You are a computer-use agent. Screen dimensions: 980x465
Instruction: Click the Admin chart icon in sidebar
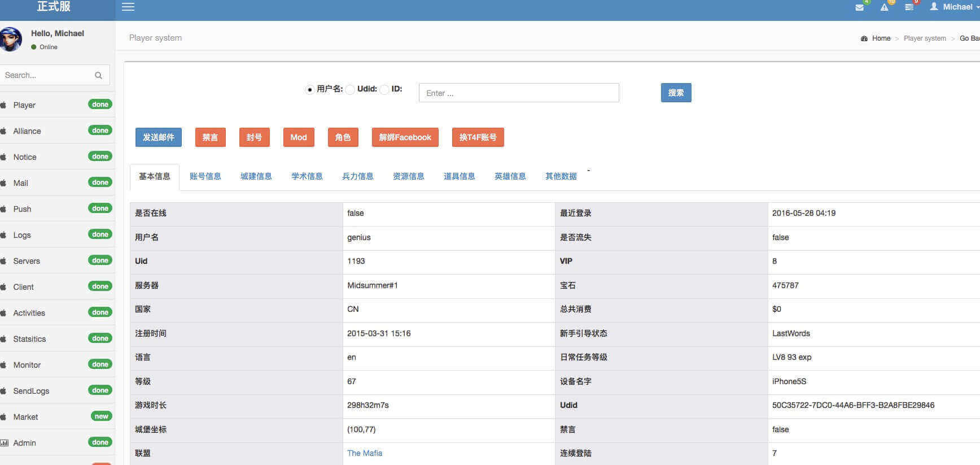tap(5, 443)
